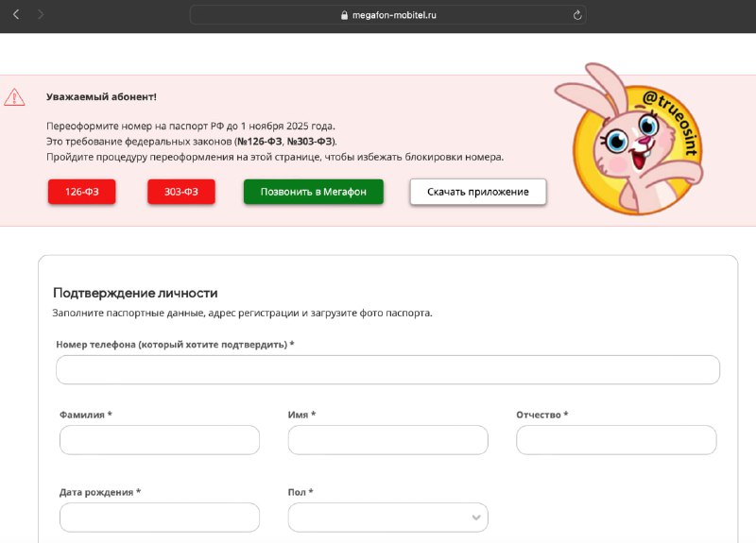Image resolution: width=756 pixels, height=543 pixels.
Task: Click the №126-ФЗ, №303-ФЗ bold text
Action: pos(285,142)
